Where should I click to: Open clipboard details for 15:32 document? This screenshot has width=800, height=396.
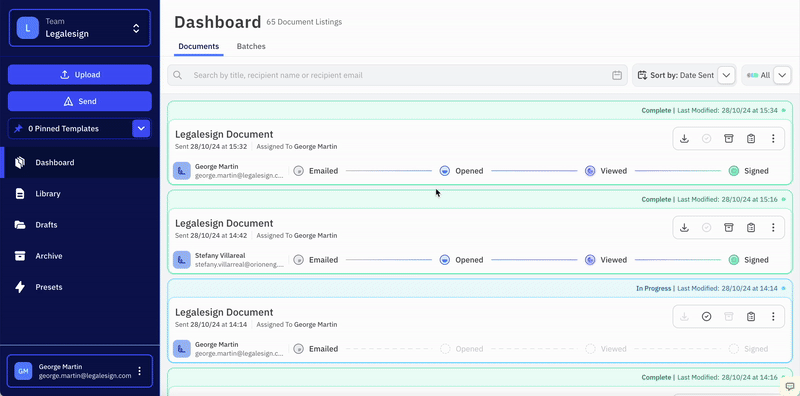751,138
